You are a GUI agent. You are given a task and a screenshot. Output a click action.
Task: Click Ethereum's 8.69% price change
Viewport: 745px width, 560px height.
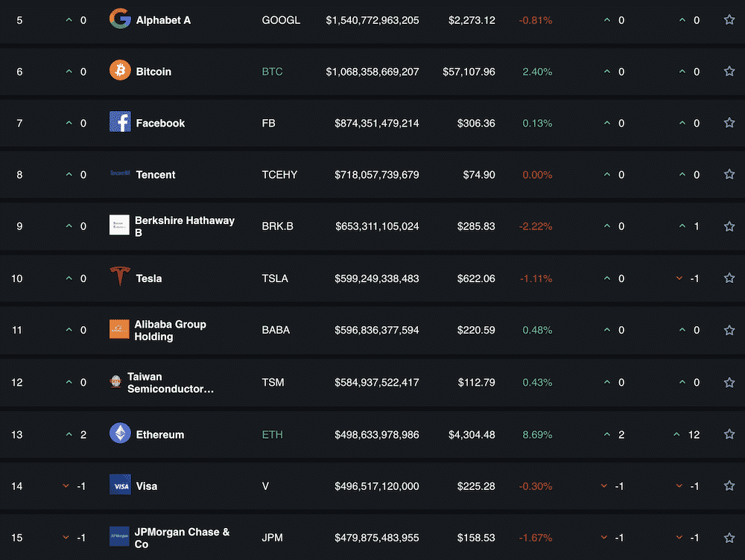(537, 434)
